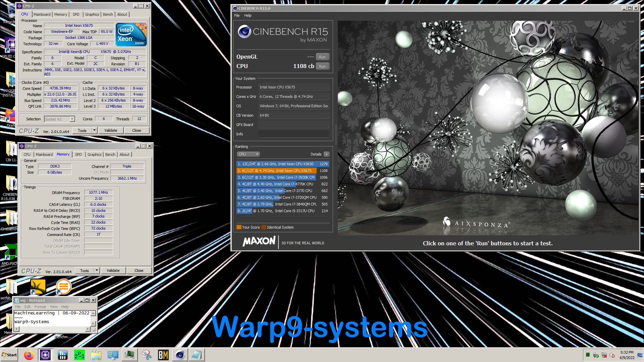The width and height of the screenshot is (644, 362).
Task: Open the Help menu in Cinebench
Action: (248, 15)
